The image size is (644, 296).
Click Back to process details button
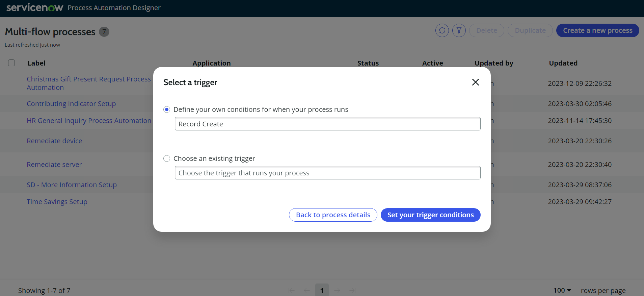click(x=333, y=215)
